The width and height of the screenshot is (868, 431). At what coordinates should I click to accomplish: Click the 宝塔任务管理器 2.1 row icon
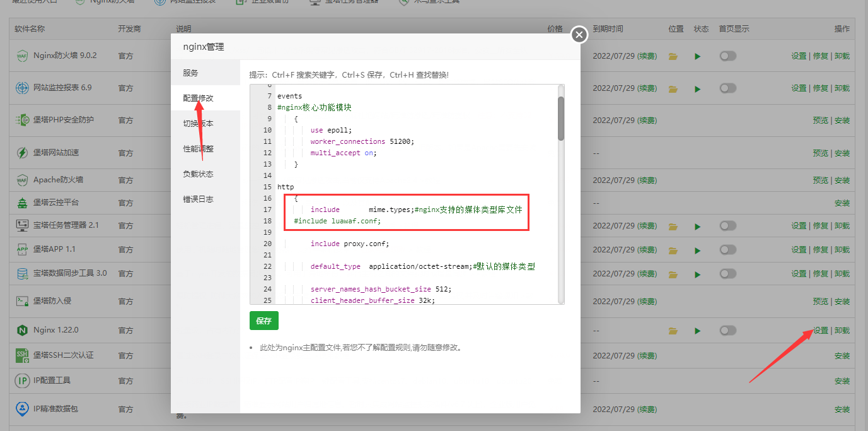coord(22,225)
